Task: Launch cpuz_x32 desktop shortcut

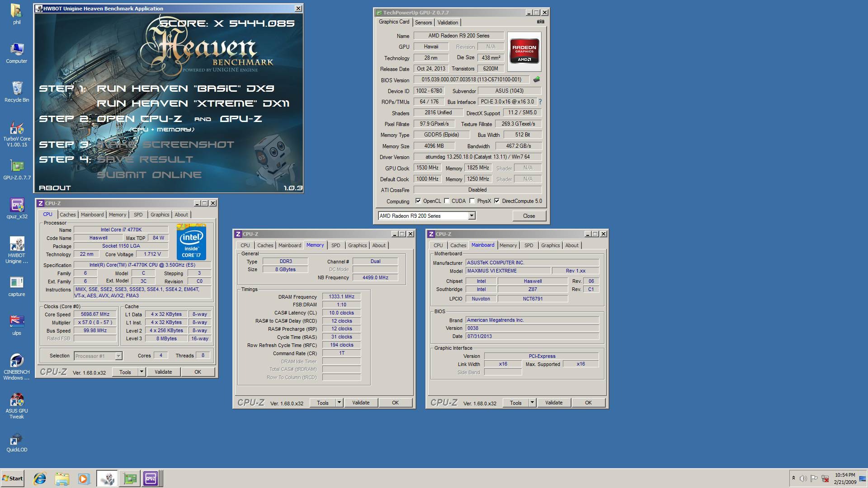Action: coord(17,208)
